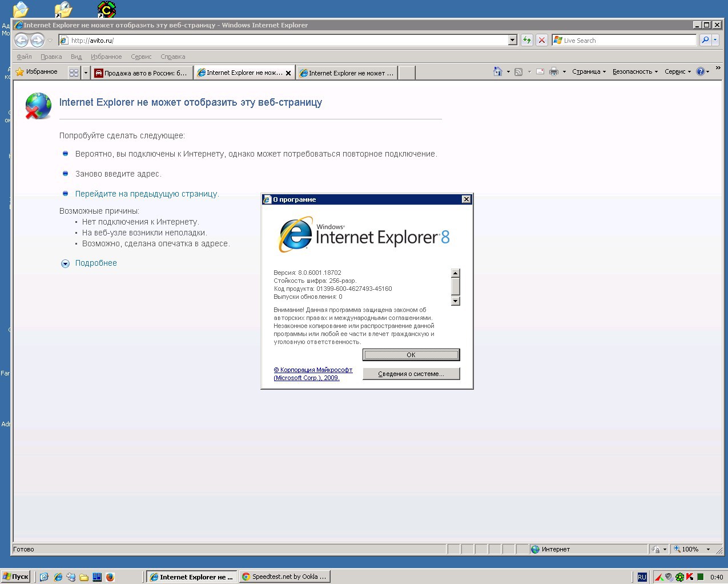This screenshot has height=584, width=728.
Task: Click the Show Desktop quick launch icon
Action: pyautogui.click(x=44, y=577)
